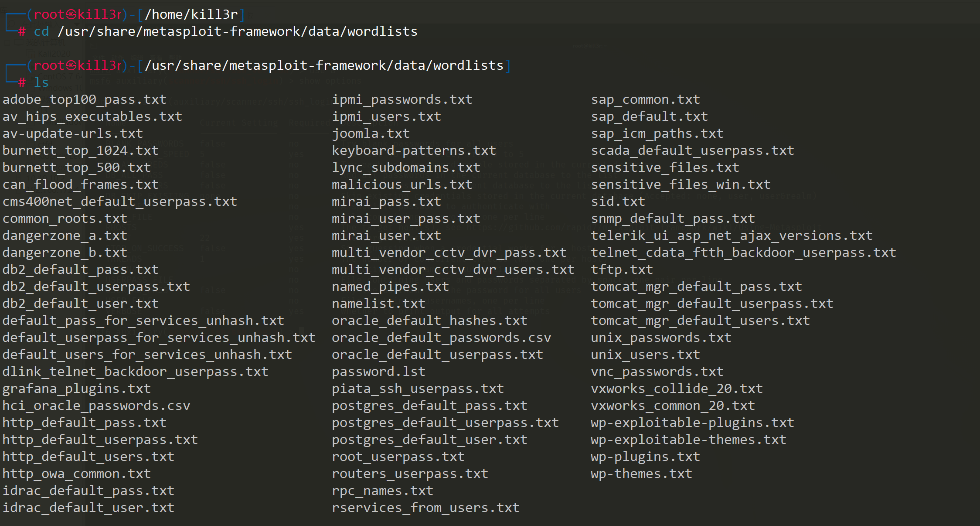Click the oracle_default_passwords.csv entry

point(441,338)
